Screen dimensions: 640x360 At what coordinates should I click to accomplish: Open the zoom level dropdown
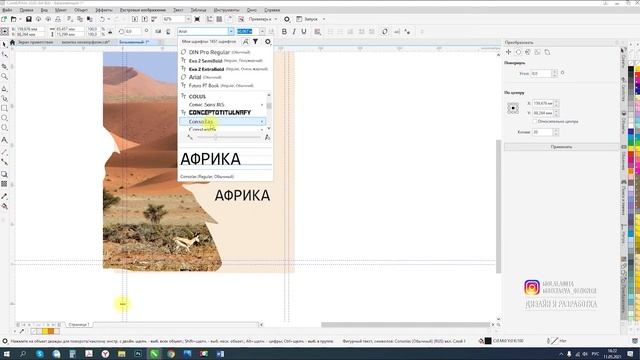point(188,19)
